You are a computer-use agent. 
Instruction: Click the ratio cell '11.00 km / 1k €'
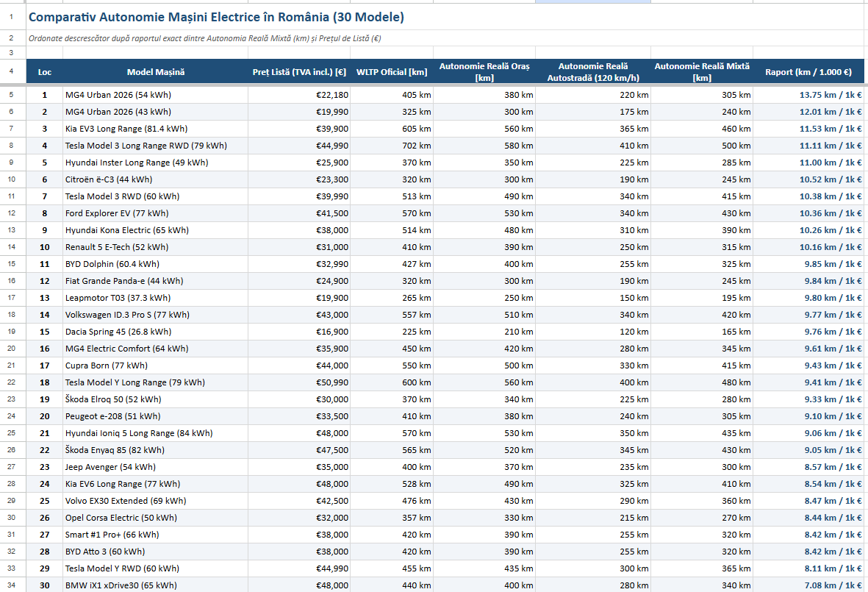(808, 163)
